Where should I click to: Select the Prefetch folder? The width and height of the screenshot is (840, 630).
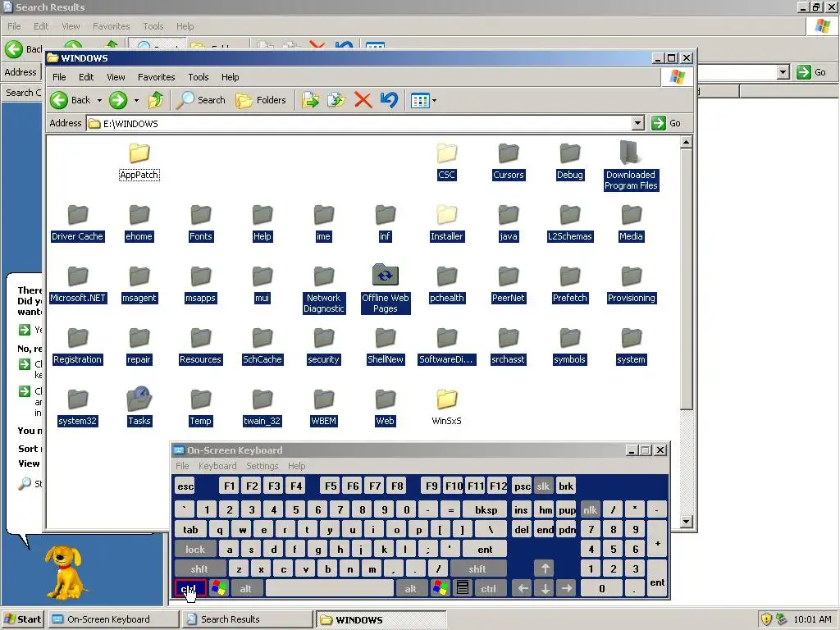tap(570, 285)
